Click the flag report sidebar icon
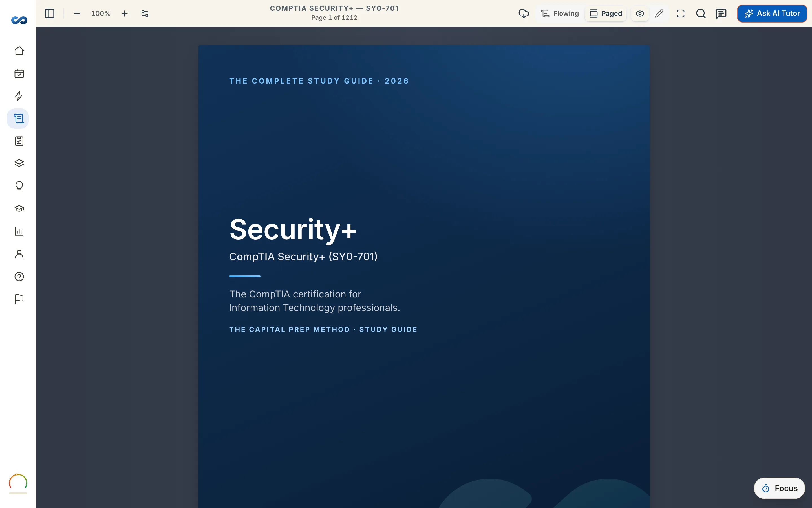The width and height of the screenshot is (812, 508). point(19,299)
